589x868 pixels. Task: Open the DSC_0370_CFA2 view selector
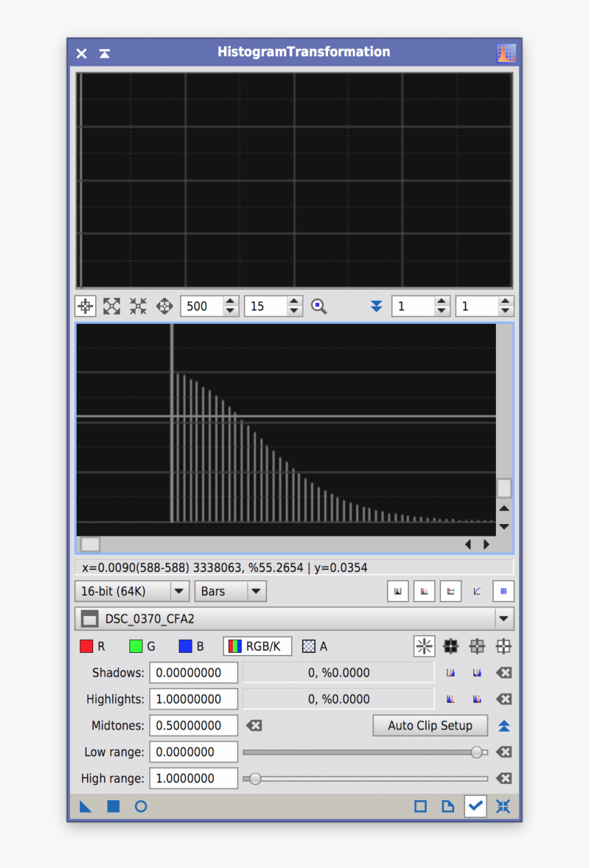coord(294,619)
